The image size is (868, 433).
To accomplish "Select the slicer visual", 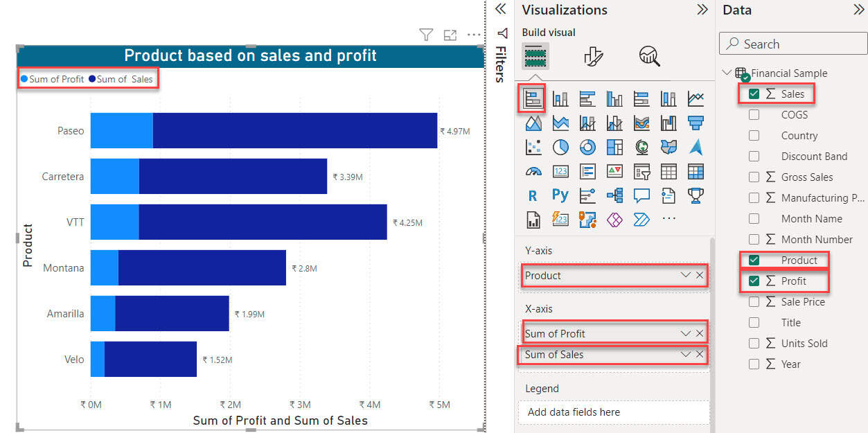I will pyautogui.click(x=641, y=171).
